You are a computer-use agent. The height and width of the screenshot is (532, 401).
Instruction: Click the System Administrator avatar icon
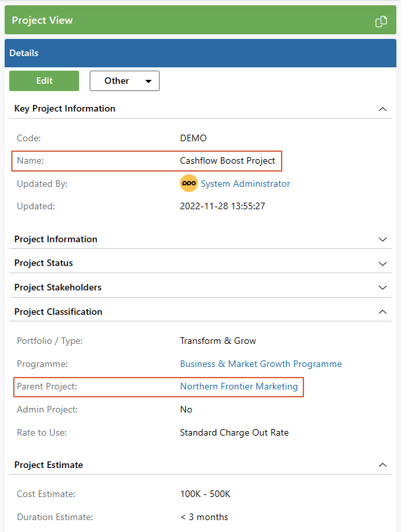[189, 183]
